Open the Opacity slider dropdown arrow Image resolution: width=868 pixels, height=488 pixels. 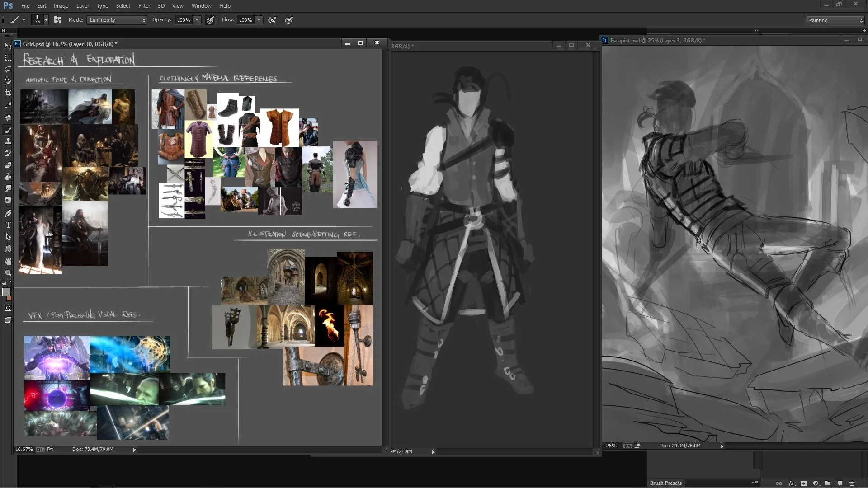pos(197,20)
